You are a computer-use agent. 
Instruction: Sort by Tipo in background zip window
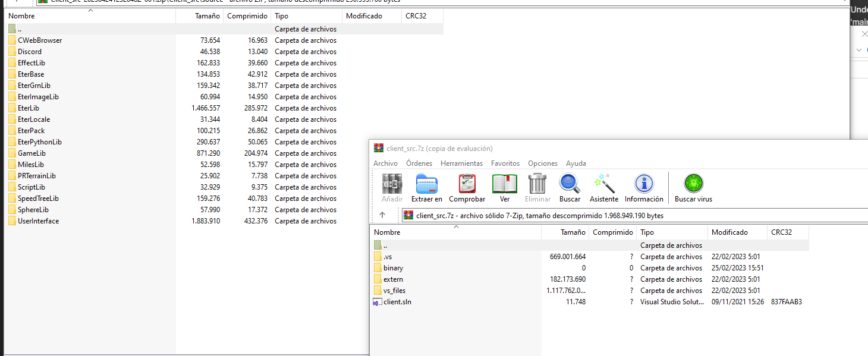[x=306, y=16]
